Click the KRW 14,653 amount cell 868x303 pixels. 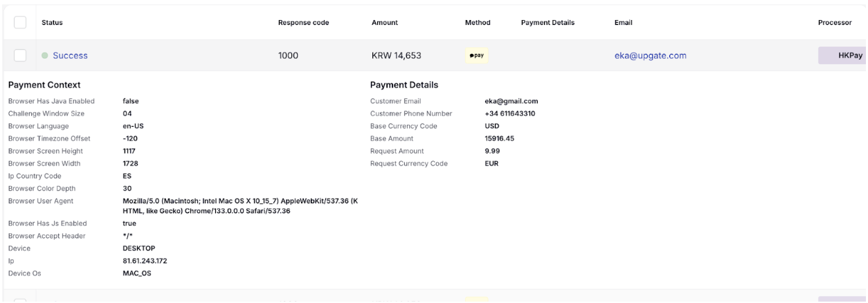397,55
